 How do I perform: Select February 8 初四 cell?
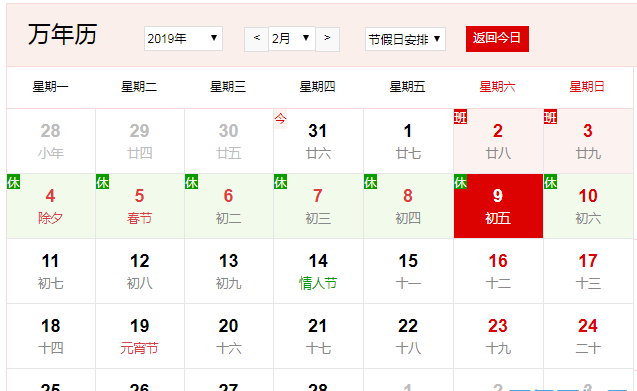pos(408,206)
